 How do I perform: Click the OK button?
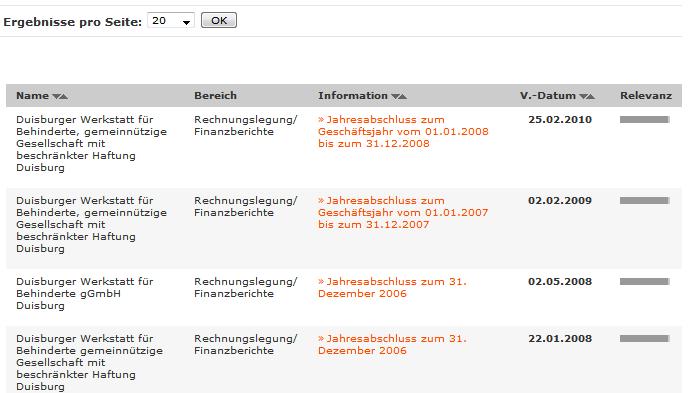[219, 20]
